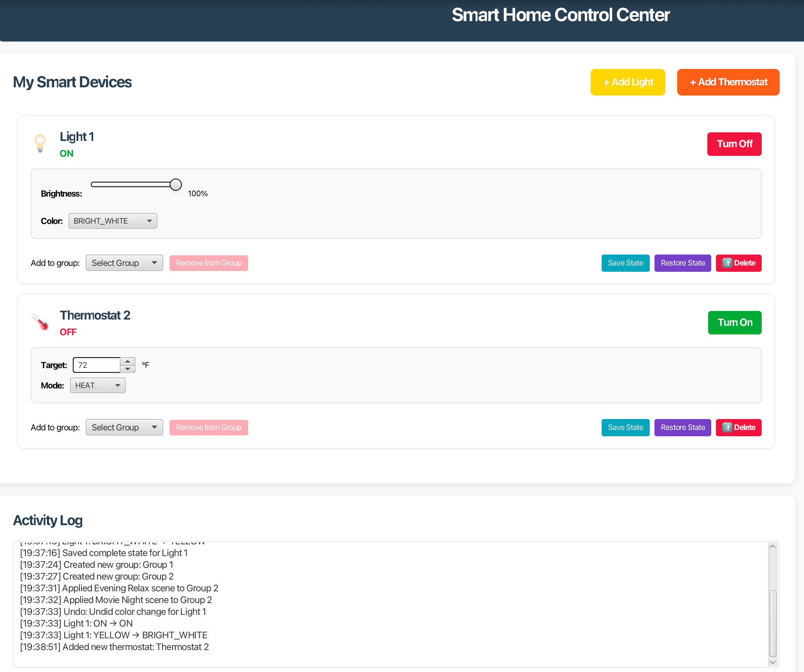This screenshot has width=804, height=672.
Task: Click trash icon on Thermostat 2 Delete
Action: point(727,427)
